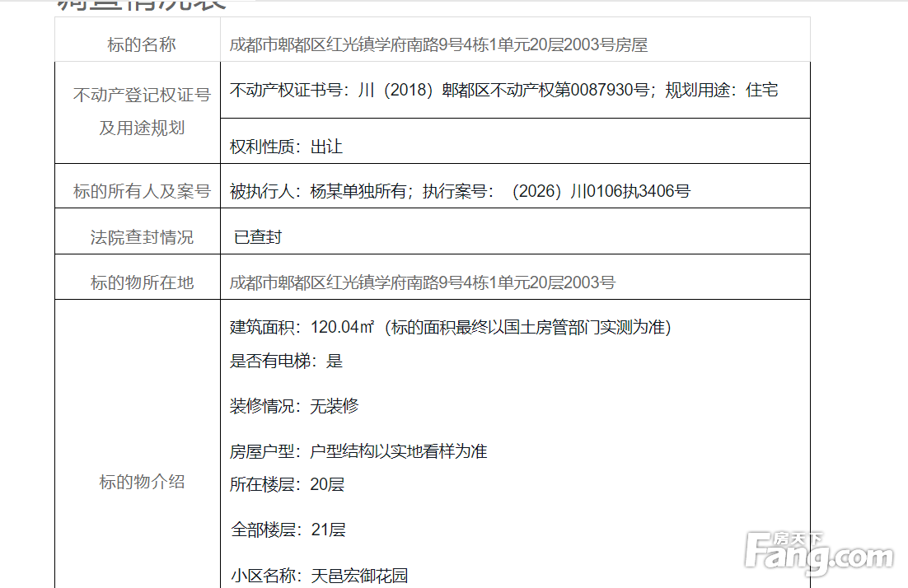Click the 权利性质：出让 text
Image resolution: width=908 pixels, height=588 pixels.
pyautogui.click(x=286, y=147)
